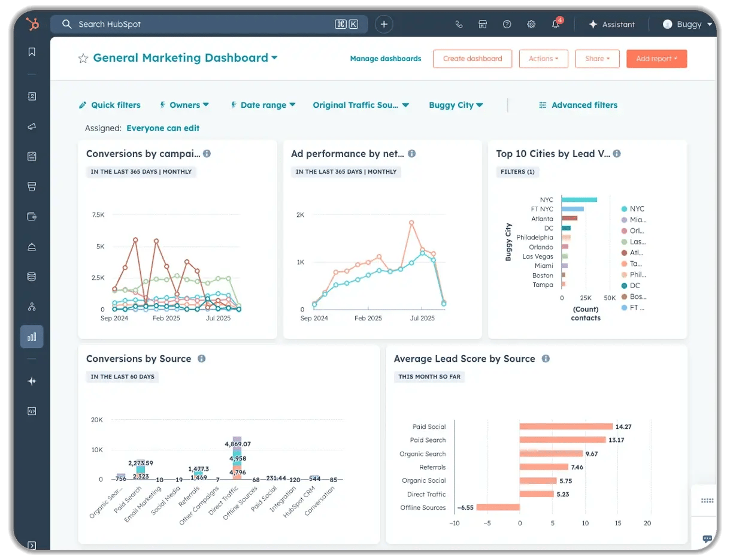Image resolution: width=730 pixels, height=560 pixels.
Task: Open the Everyone can edit link
Action: click(x=163, y=128)
